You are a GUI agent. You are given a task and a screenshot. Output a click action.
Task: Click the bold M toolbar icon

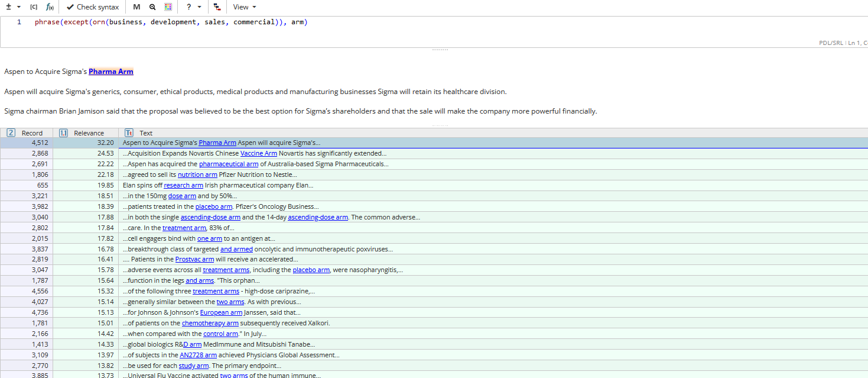pyautogui.click(x=136, y=7)
